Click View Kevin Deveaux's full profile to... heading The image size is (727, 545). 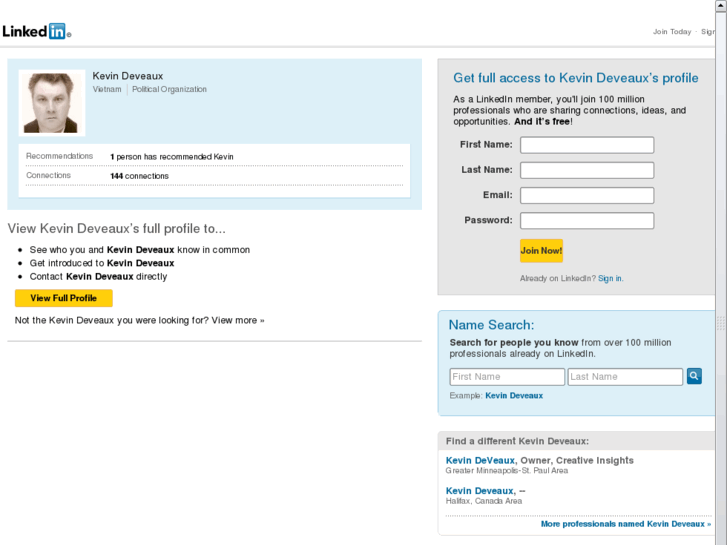(116, 229)
